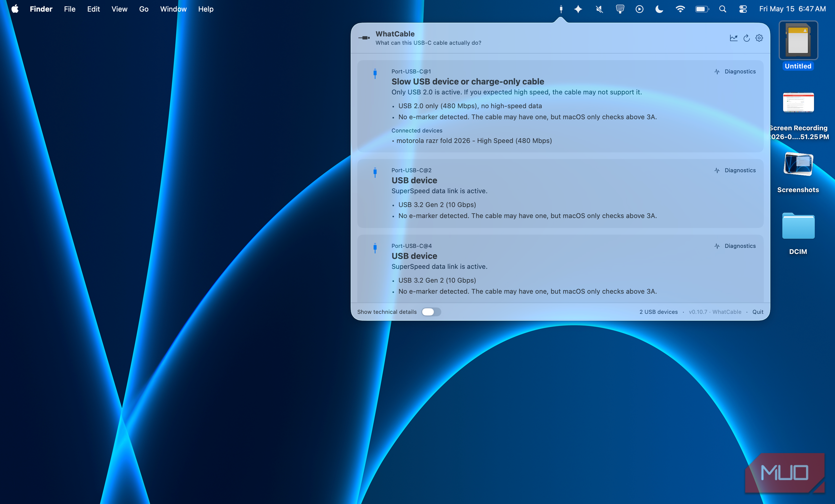The height and width of the screenshot is (504, 835).
Task: Click the sparkle icon in menu bar
Action: pos(578,9)
